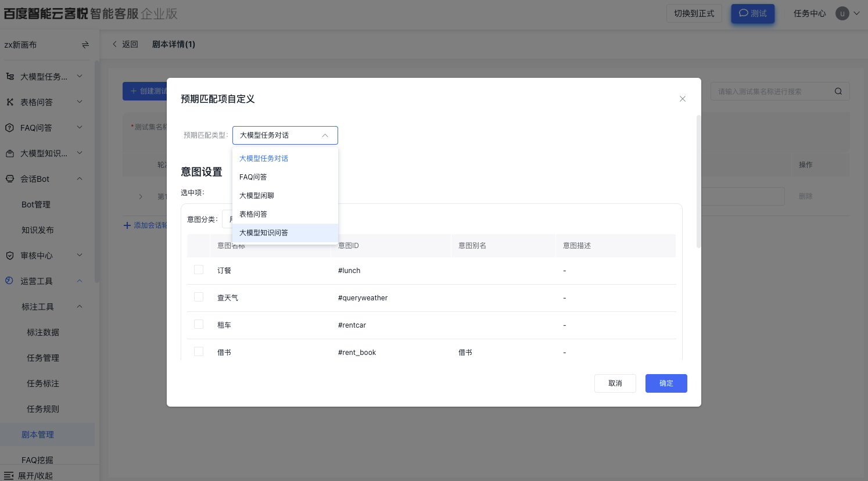Click the back arrow next to 返回
Viewport: 868px width, 481px height.
click(114, 44)
